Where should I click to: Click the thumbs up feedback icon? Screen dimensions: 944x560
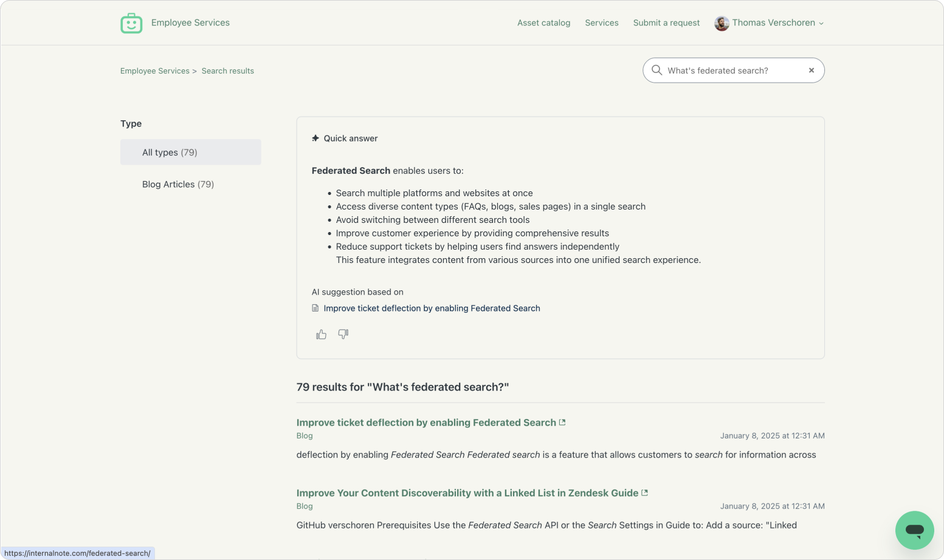pos(321,335)
